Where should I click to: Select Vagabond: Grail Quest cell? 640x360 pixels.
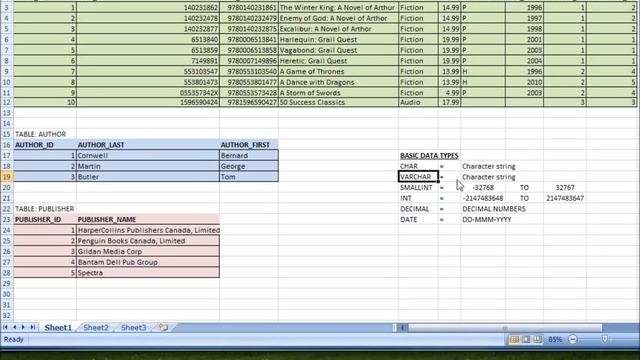point(338,50)
